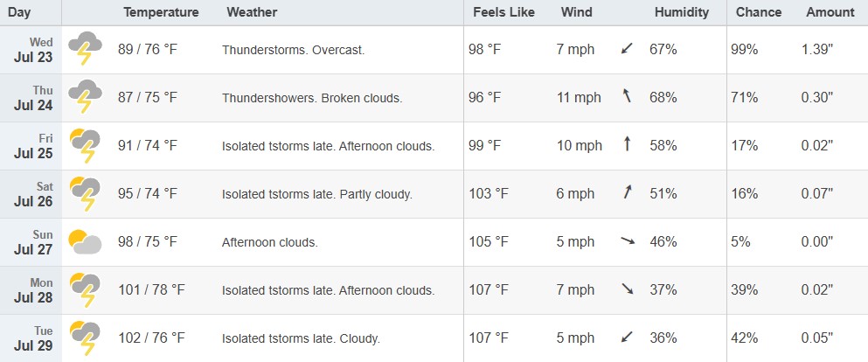Click the weather icon for Fri Jul 25
The image size is (868, 362).
click(86, 145)
